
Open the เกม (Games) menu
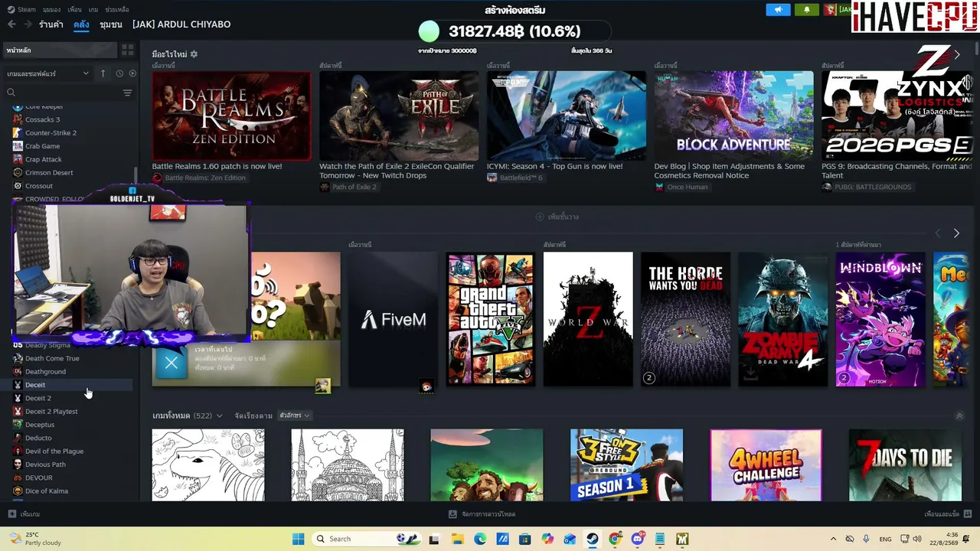(x=93, y=9)
